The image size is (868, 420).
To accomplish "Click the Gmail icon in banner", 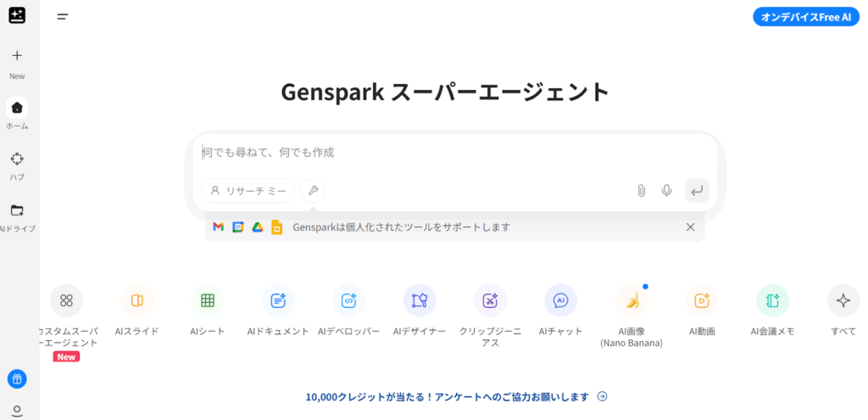I will (x=218, y=227).
